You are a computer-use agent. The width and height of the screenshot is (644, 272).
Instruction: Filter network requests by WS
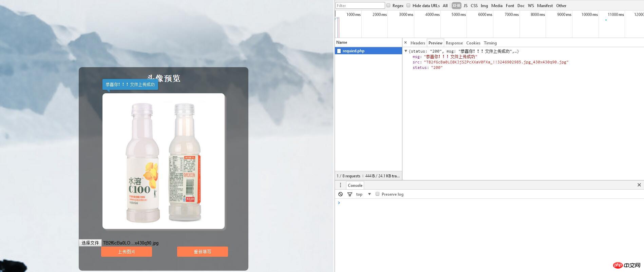tap(531, 6)
